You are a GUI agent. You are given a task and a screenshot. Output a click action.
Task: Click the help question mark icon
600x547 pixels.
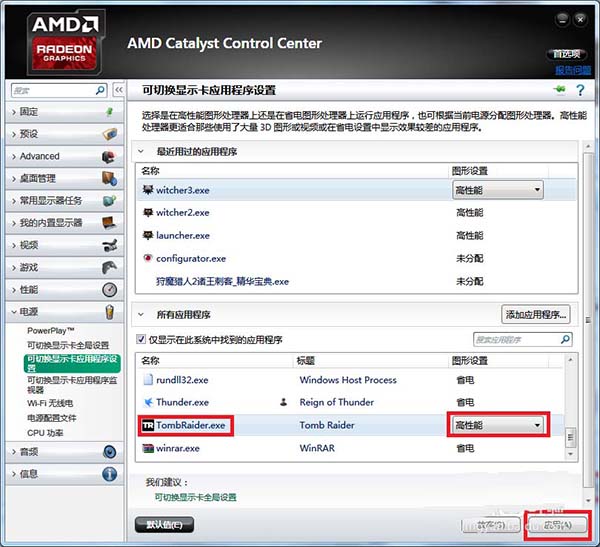tap(580, 90)
